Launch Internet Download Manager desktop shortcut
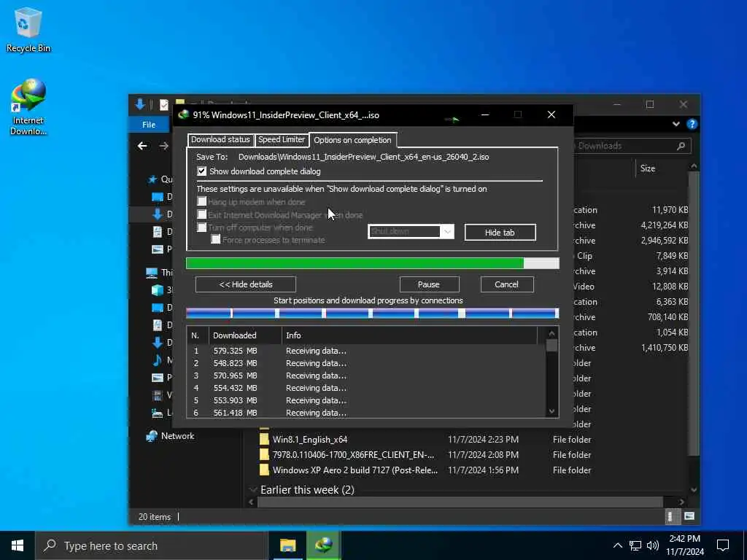Screen dimensions: 747x560 click(28, 107)
